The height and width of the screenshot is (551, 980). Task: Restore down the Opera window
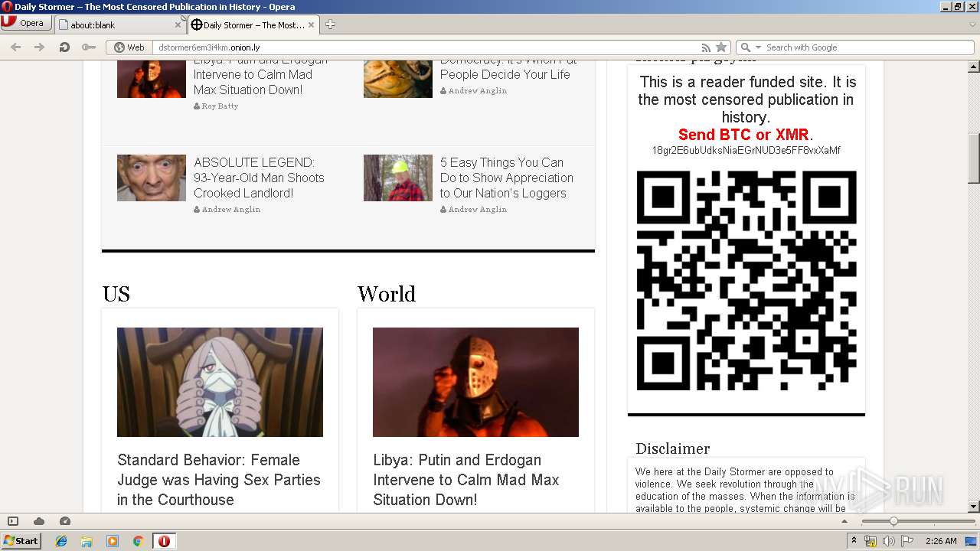pos(959,6)
